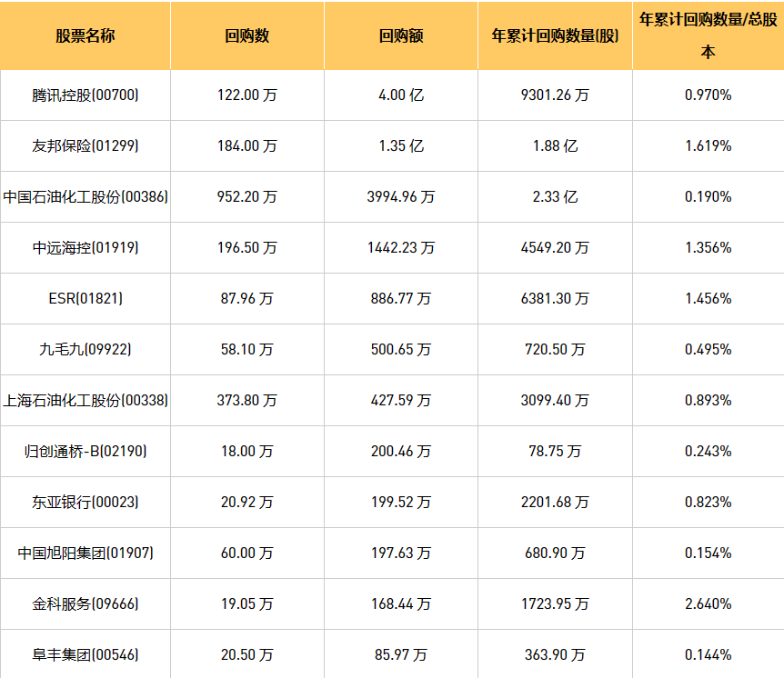The image size is (784, 678).
Task: Click the 87.96 万 buyback count cell
Action: pos(247,299)
